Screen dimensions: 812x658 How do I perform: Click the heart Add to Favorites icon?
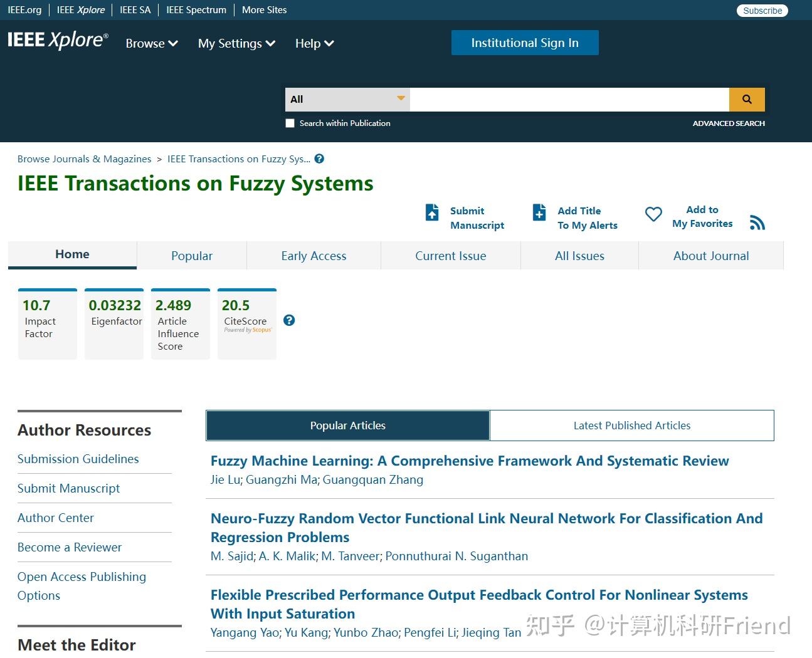(653, 214)
